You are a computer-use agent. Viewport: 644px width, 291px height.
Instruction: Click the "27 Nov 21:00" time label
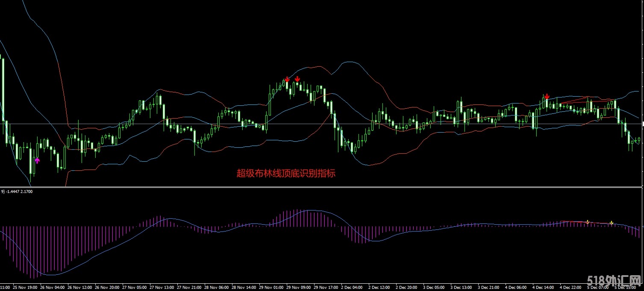tap(189, 288)
